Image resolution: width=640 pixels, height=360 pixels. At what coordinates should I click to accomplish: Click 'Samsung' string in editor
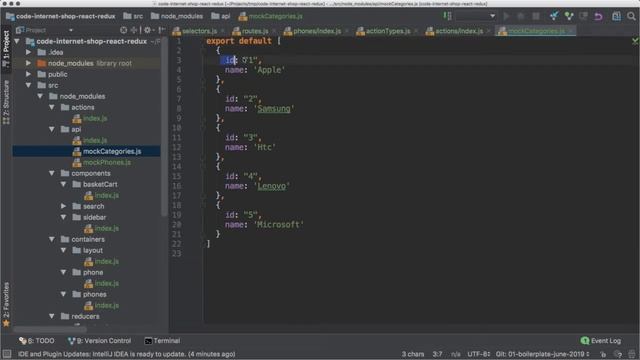tap(273, 109)
